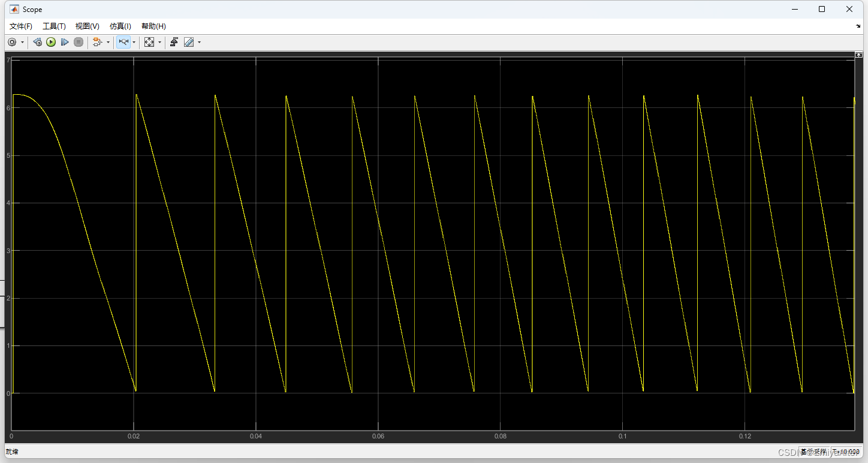Expand the parameters gear dropdown arrow
The height and width of the screenshot is (463, 868).
pyautogui.click(x=22, y=42)
